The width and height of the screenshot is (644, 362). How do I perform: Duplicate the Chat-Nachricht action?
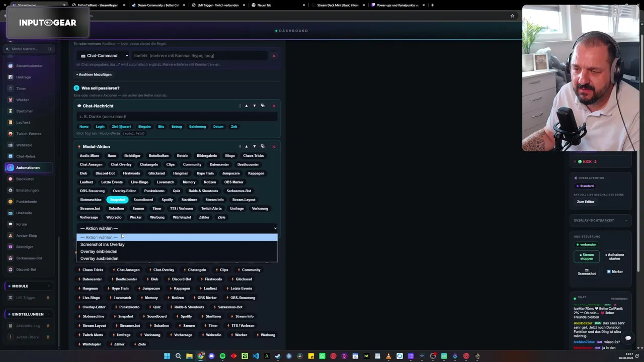point(262,106)
